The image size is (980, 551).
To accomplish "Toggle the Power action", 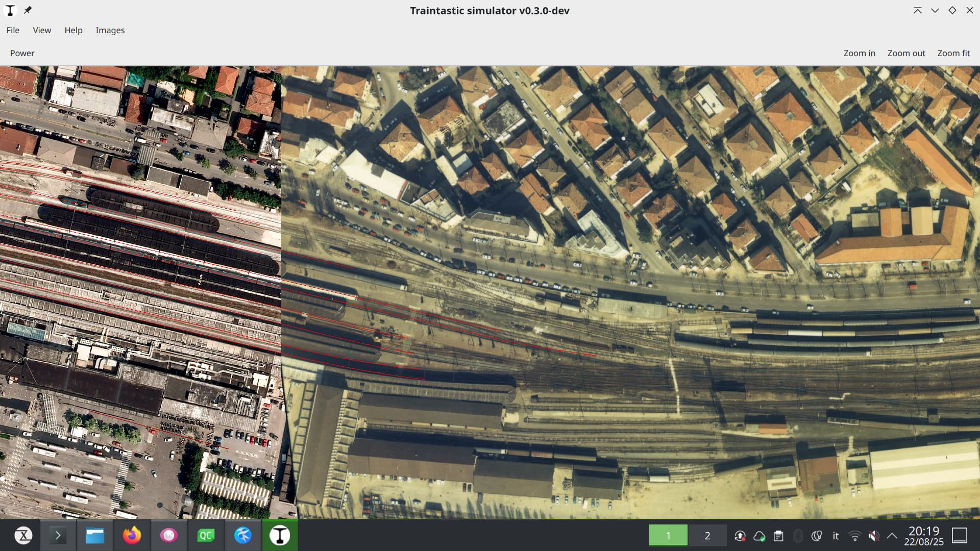I will point(22,53).
